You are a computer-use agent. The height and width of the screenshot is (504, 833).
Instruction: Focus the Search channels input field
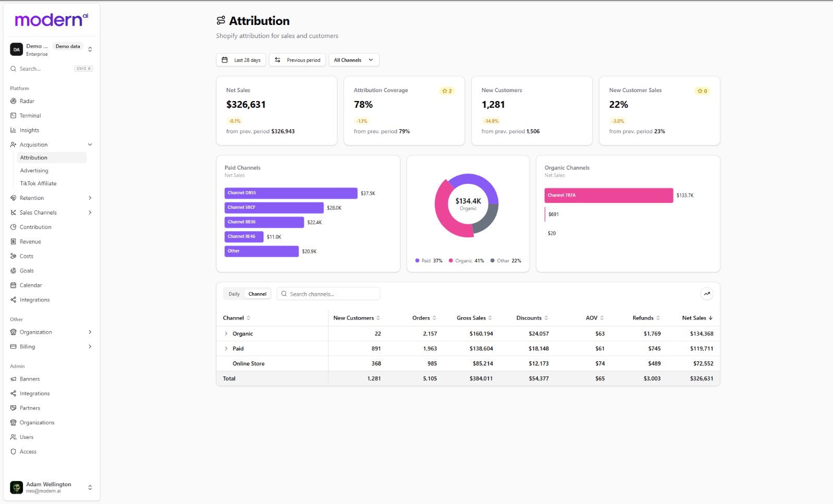point(328,294)
